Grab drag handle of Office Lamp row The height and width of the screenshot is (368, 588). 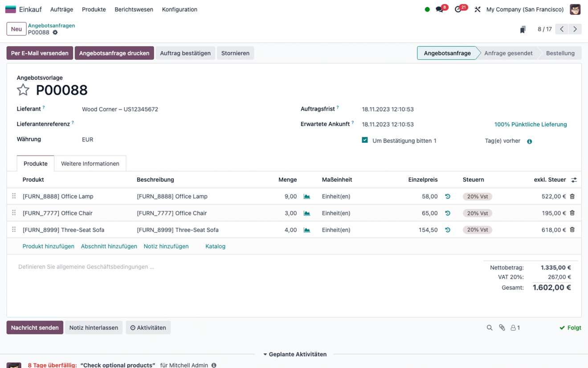[14, 196]
